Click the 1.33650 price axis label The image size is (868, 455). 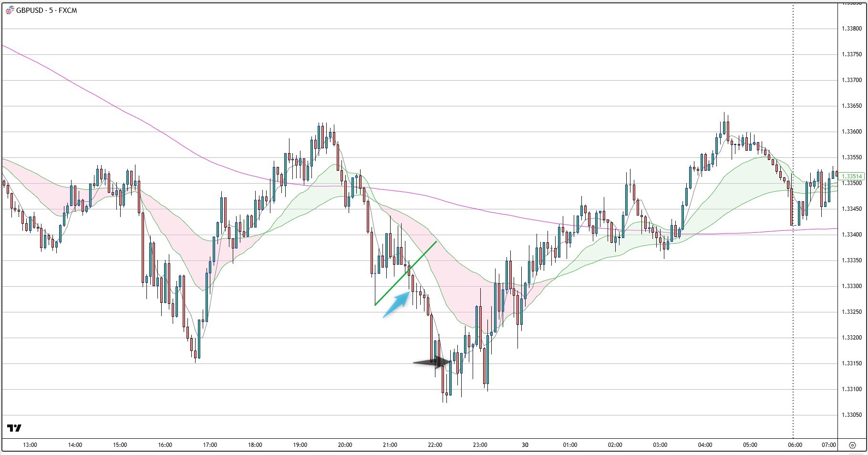(851, 106)
